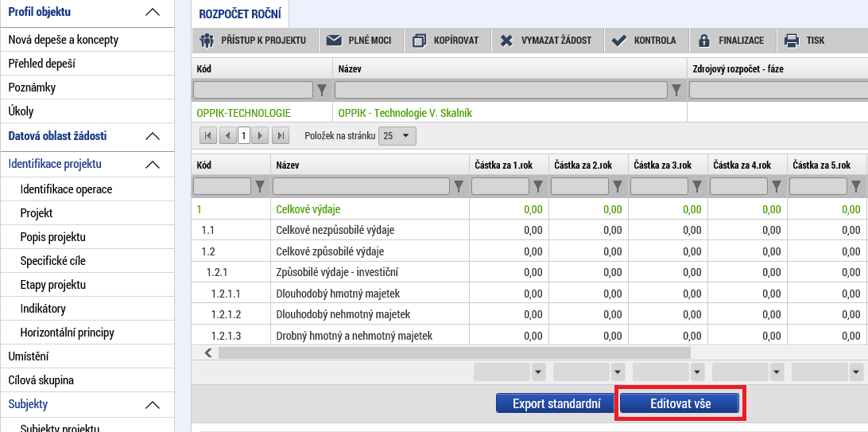Open summary dropdown under Částka za 5.rok
868x432 pixels.
(x=856, y=372)
